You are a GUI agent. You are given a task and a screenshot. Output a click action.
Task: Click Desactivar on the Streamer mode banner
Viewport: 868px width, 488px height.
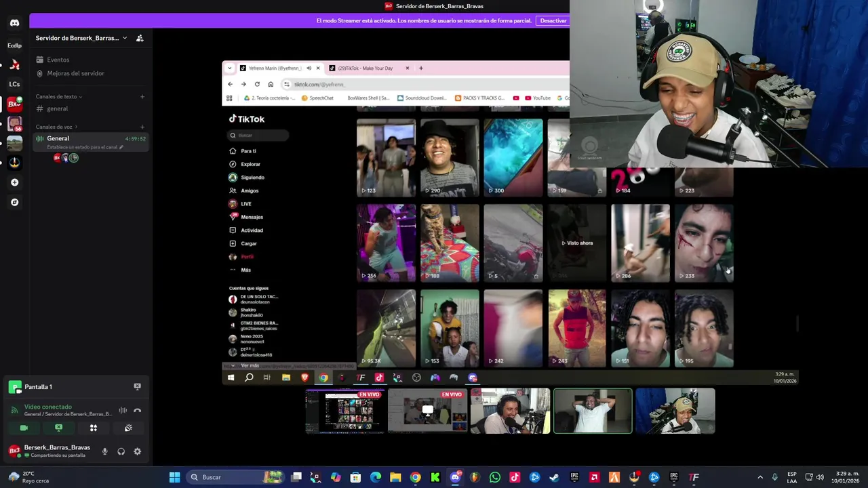point(553,21)
